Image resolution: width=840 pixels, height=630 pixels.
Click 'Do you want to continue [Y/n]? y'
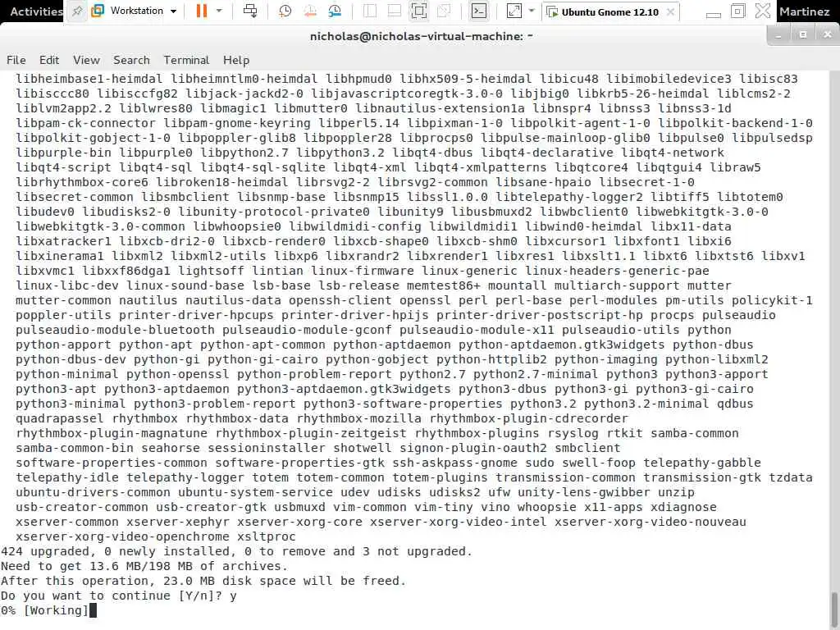[118, 596]
